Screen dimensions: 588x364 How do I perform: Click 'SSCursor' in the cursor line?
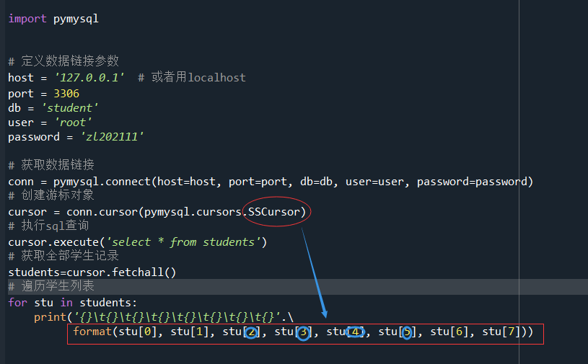pos(274,212)
